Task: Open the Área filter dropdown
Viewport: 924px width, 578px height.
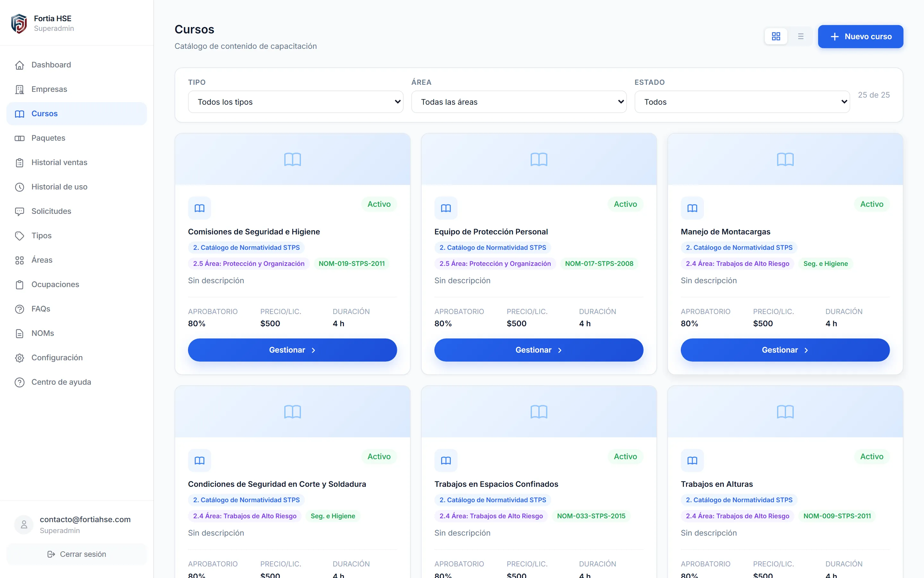Action: [x=519, y=102]
